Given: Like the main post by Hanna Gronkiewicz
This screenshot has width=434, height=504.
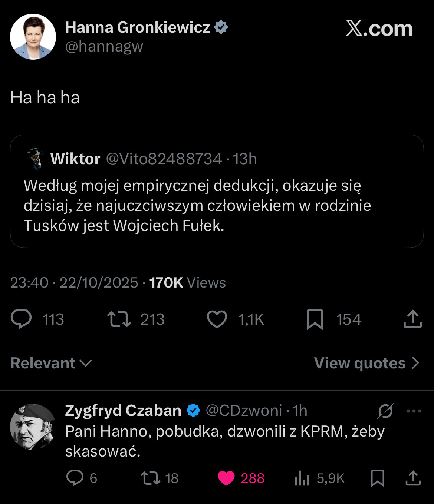Looking at the screenshot, I should pos(217,319).
